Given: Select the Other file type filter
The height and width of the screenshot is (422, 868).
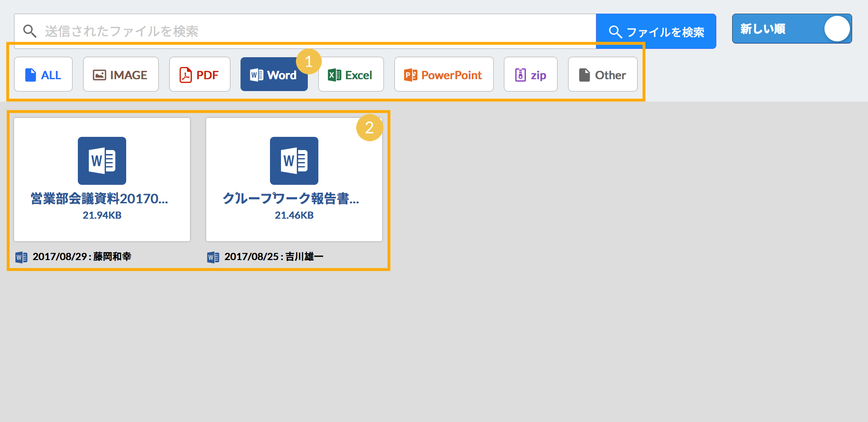Looking at the screenshot, I should click(602, 75).
